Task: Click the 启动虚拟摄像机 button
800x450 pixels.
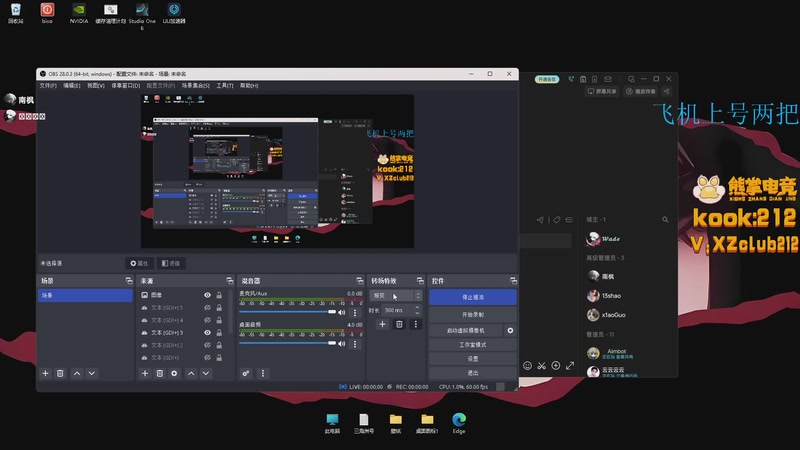Action: pyautogui.click(x=466, y=331)
